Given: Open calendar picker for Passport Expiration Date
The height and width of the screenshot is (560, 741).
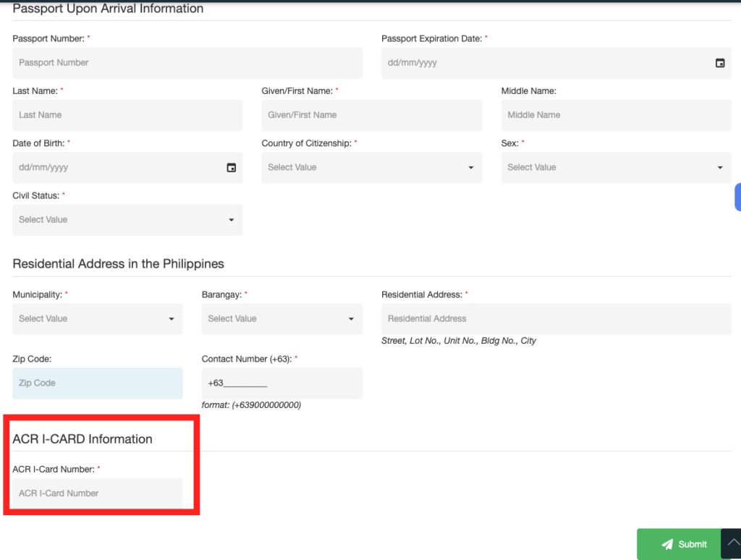Looking at the screenshot, I should [x=720, y=63].
